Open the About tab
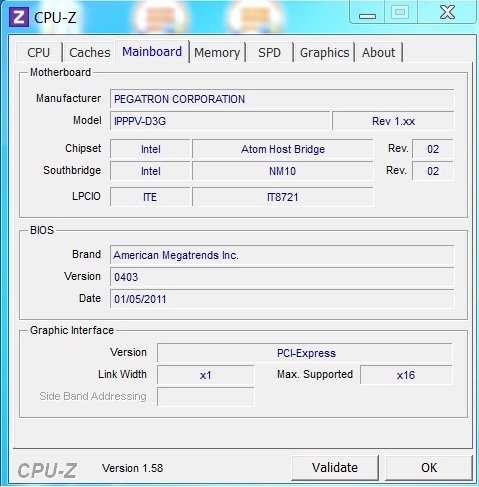Viewport: 479px width, 487px height. (x=378, y=52)
